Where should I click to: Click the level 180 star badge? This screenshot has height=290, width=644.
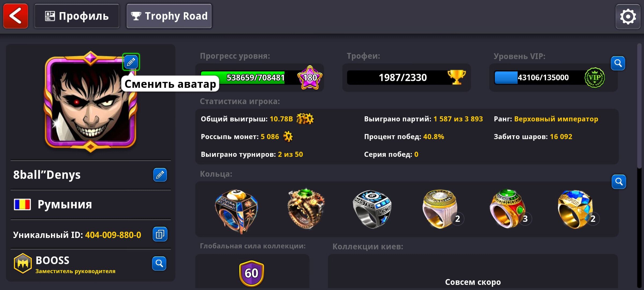pyautogui.click(x=310, y=78)
